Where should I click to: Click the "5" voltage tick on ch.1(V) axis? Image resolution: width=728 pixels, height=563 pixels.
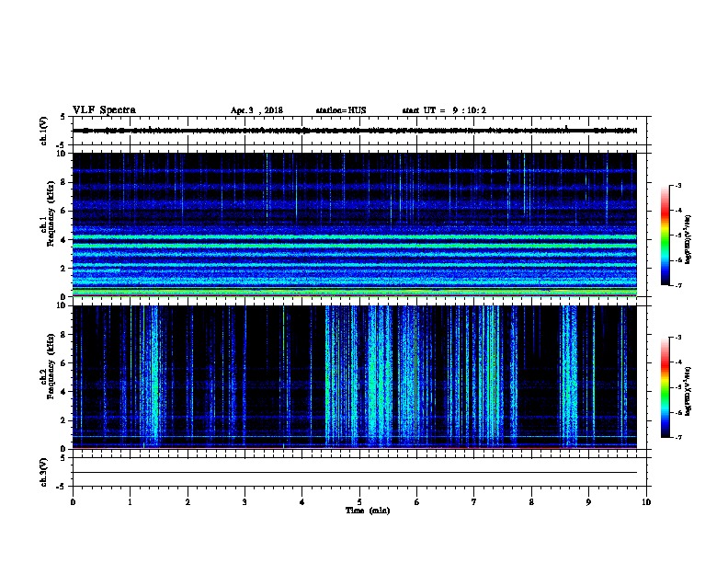[63, 117]
